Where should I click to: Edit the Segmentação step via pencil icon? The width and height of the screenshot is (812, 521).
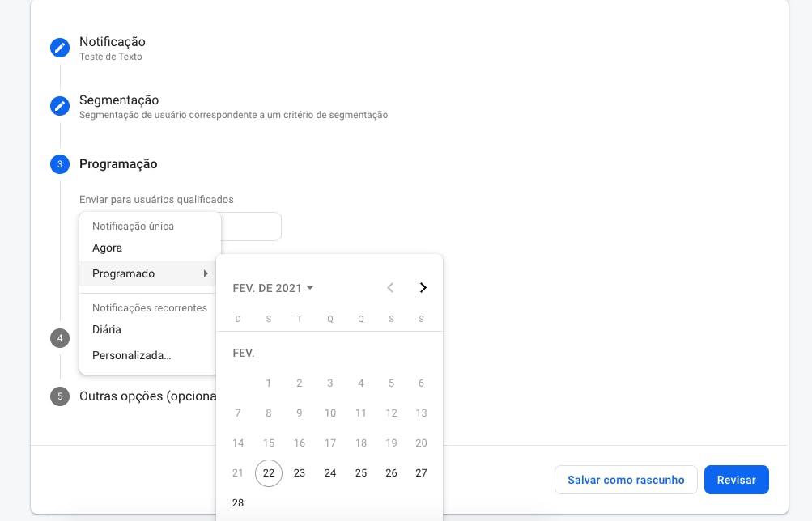pyautogui.click(x=59, y=105)
